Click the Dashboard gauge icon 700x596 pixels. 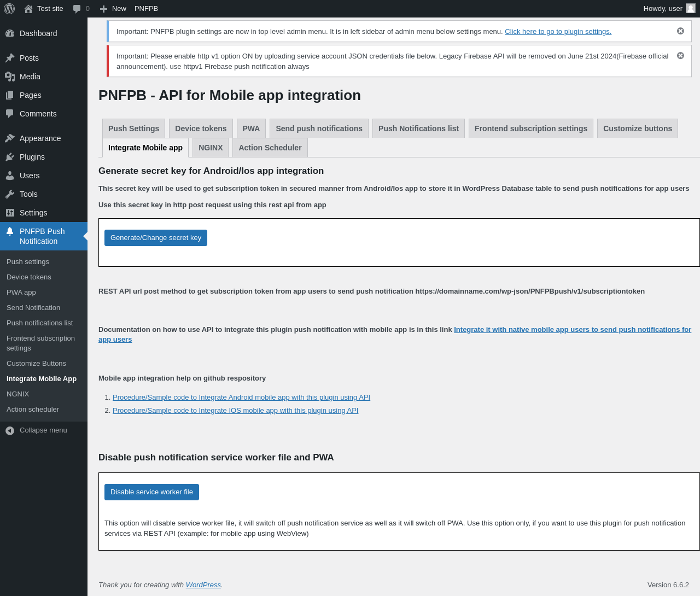[10, 33]
